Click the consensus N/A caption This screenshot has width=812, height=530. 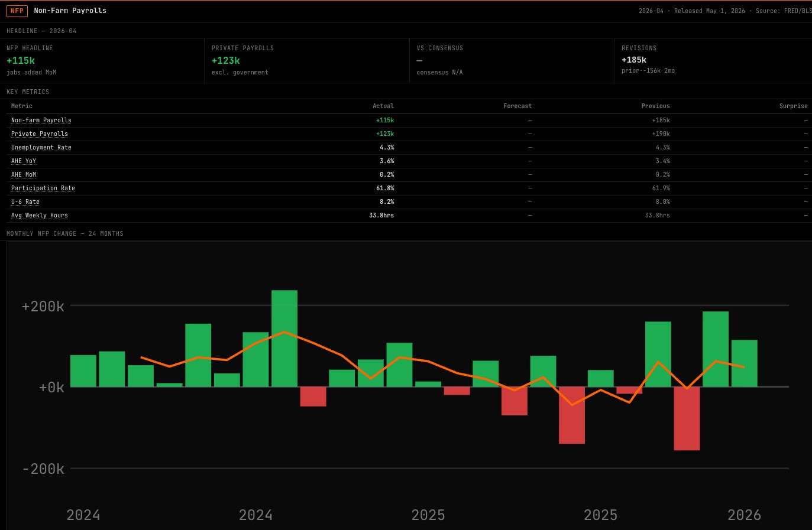(439, 72)
